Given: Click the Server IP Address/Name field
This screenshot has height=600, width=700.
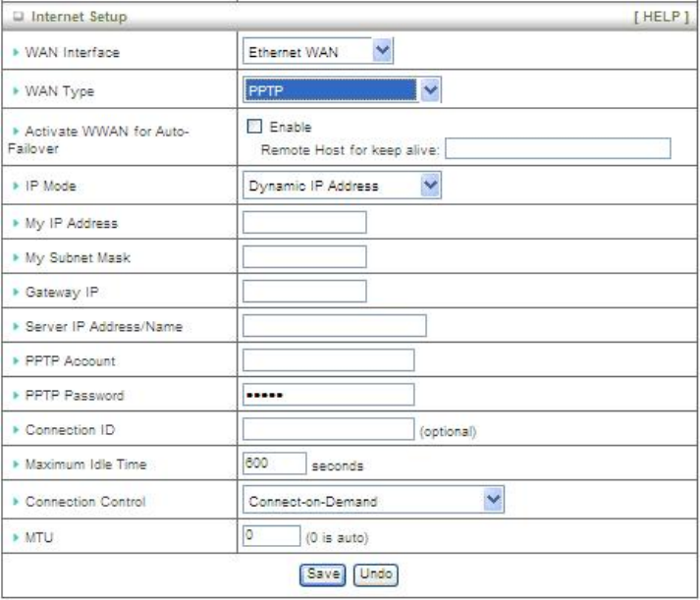Looking at the screenshot, I should click(x=334, y=325).
